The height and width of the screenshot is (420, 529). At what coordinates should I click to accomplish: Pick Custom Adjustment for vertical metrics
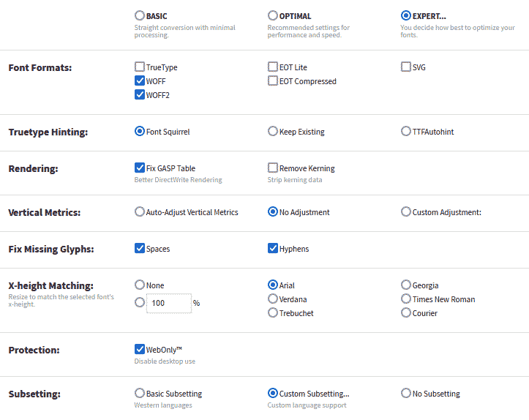pos(406,212)
